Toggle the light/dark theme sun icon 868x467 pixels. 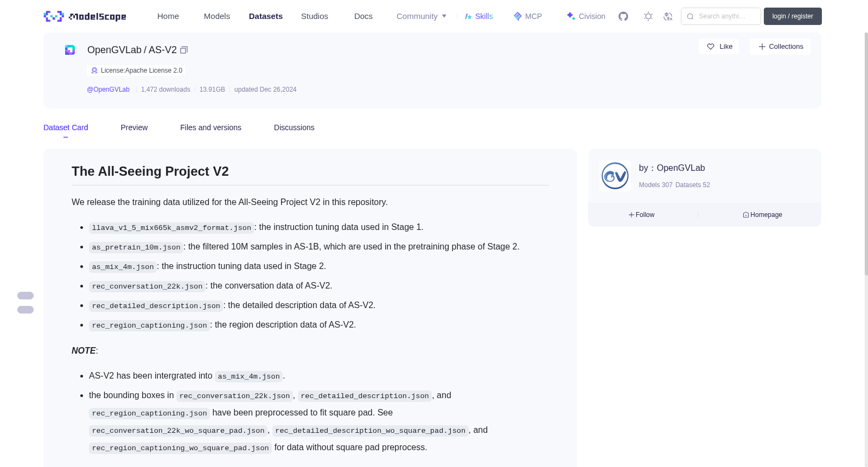point(648,16)
